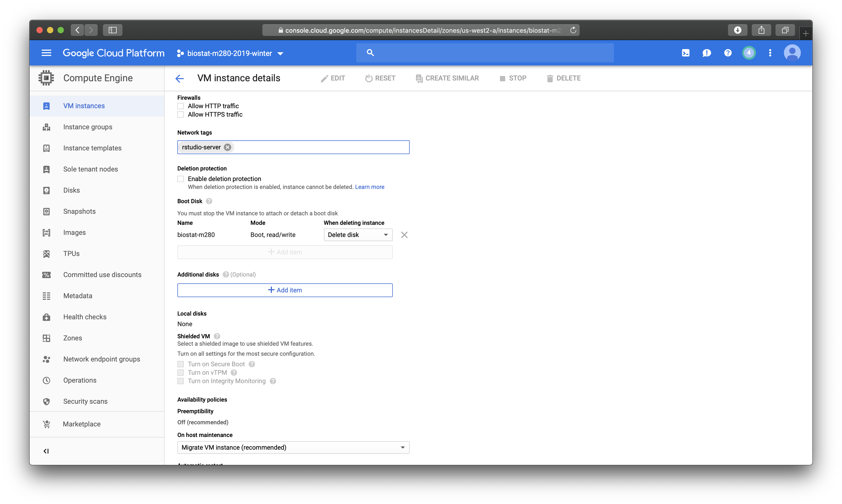Image resolution: width=842 pixels, height=504 pixels.
Task: Click Add item under Additional disks
Action: pyautogui.click(x=285, y=290)
